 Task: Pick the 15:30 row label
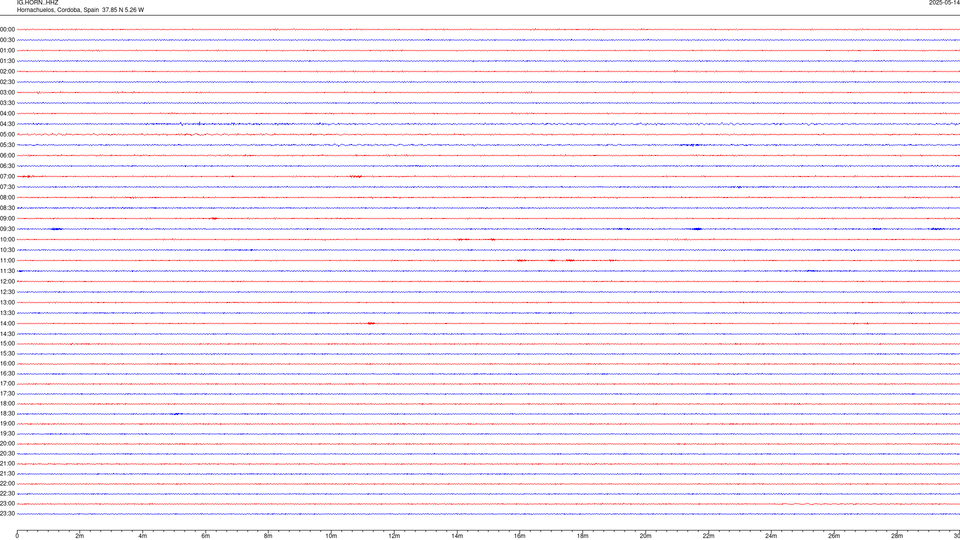(x=7, y=353)
